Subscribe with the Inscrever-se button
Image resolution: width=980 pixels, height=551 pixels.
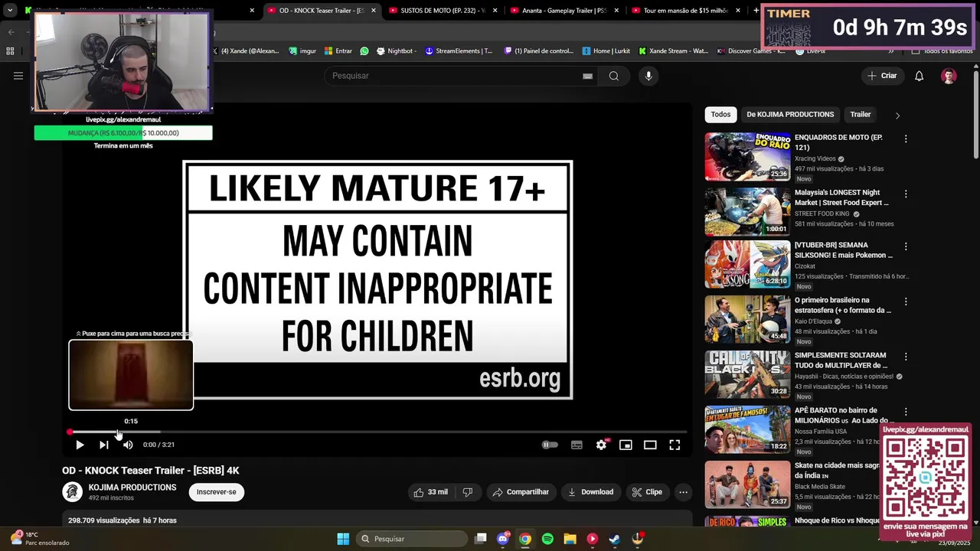tap(217, 492)
